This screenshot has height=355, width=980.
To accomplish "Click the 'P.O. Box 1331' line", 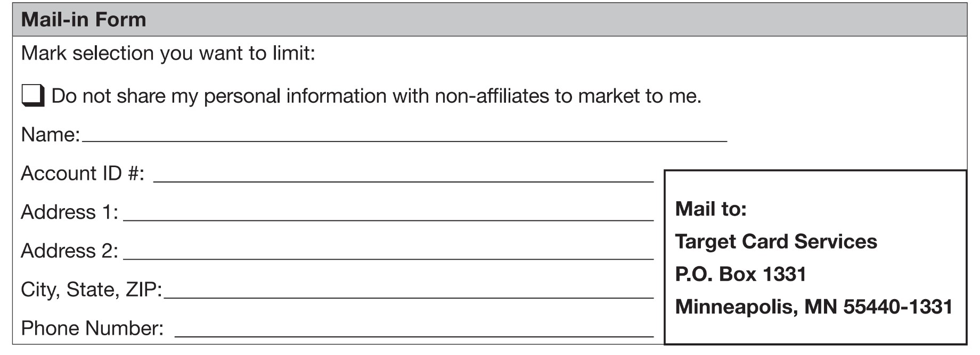I will tap(740, 274).
